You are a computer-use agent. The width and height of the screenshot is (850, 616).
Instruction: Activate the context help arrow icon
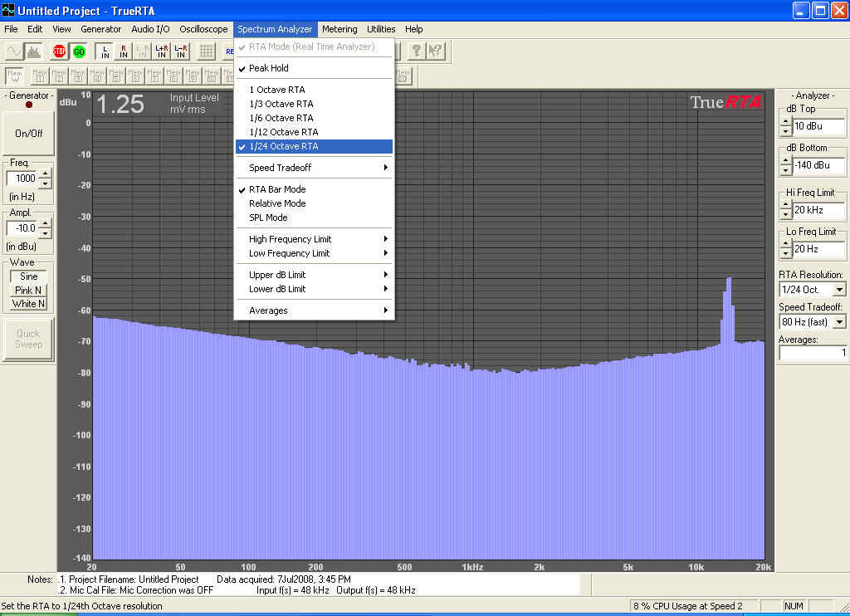435,51
